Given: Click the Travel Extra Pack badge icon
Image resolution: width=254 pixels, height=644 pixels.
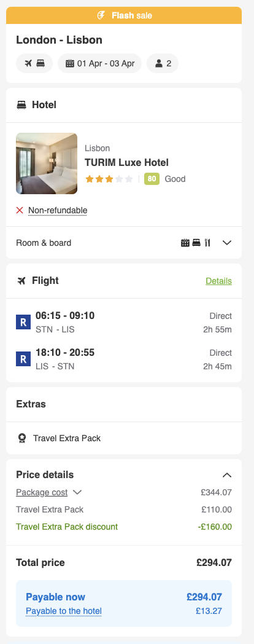Looking at the screenshot, I should tap(22, 438).
